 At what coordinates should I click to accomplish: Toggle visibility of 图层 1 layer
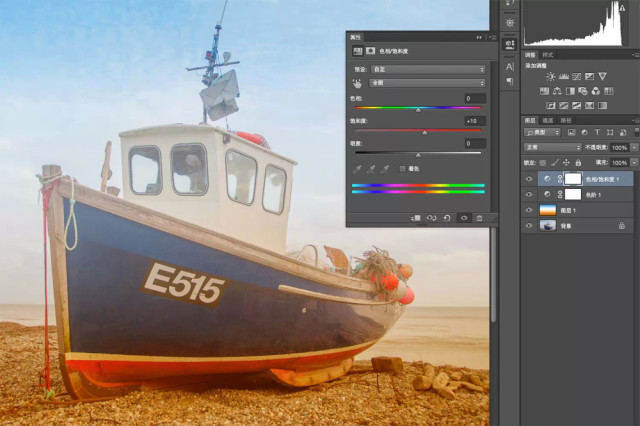click(529, 210)
